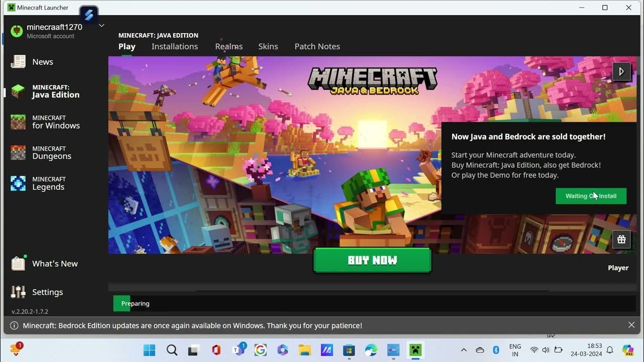Open Copilot preview icon in tray
The height and width of the screenshot is (362, 644).
(x=627, y=350)
